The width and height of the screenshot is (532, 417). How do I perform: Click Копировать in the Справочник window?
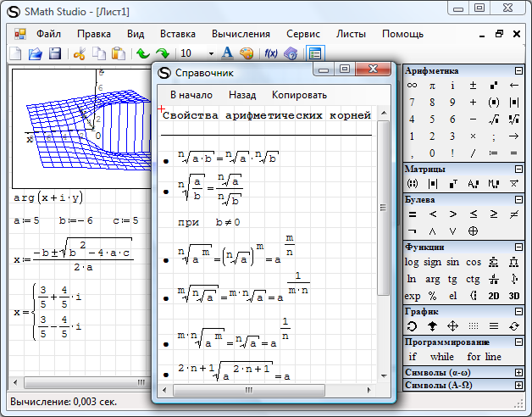click(299, 95)
